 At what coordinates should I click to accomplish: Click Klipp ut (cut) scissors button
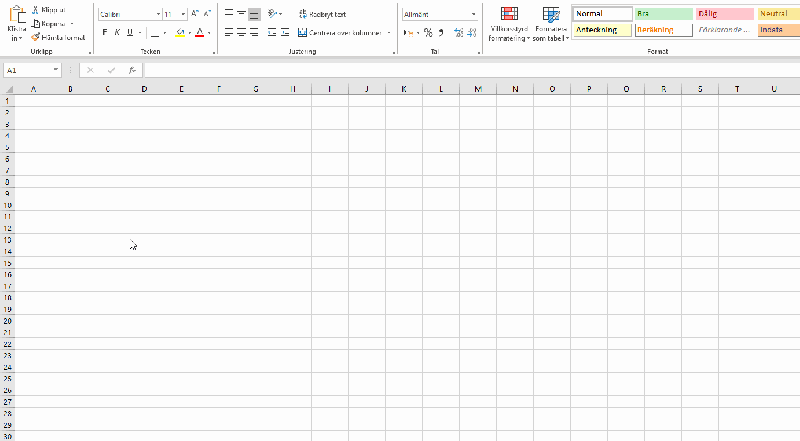(x=48, y=10)
